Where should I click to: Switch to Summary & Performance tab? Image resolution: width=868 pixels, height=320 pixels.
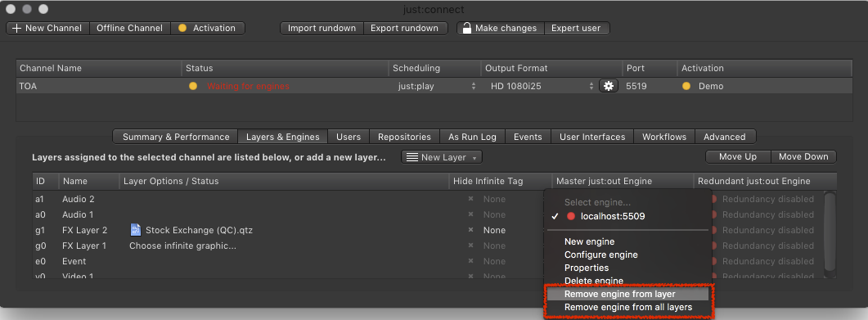point(176,137)
